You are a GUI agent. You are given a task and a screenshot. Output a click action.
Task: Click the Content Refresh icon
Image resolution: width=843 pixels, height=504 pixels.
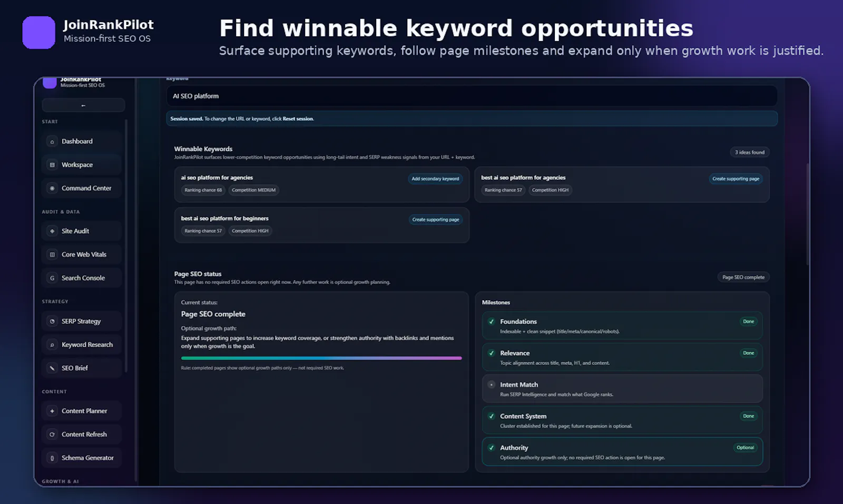point(52,434)
